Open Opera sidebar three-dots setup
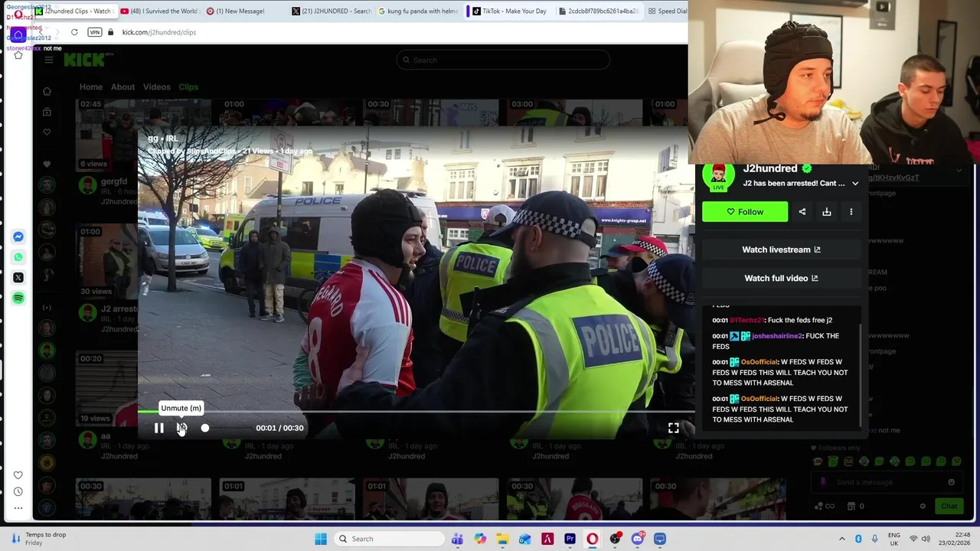The image size is (980, 551). point(18,507)
